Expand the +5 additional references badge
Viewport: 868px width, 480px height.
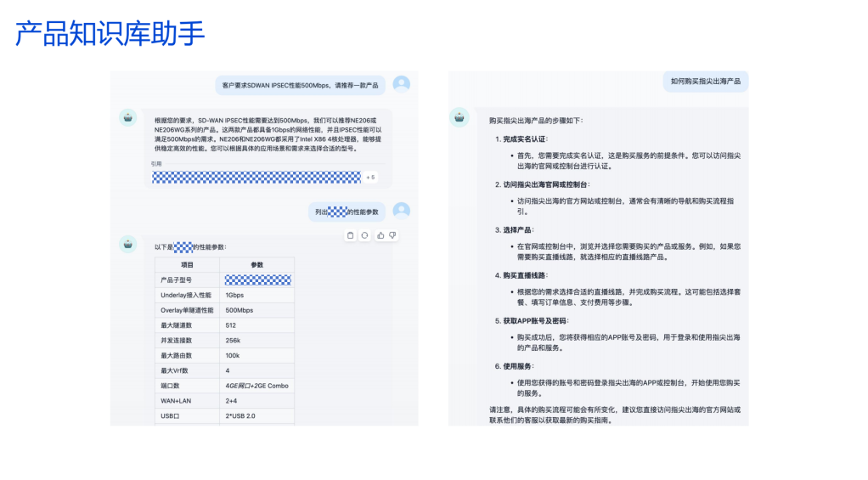point(371,178)
